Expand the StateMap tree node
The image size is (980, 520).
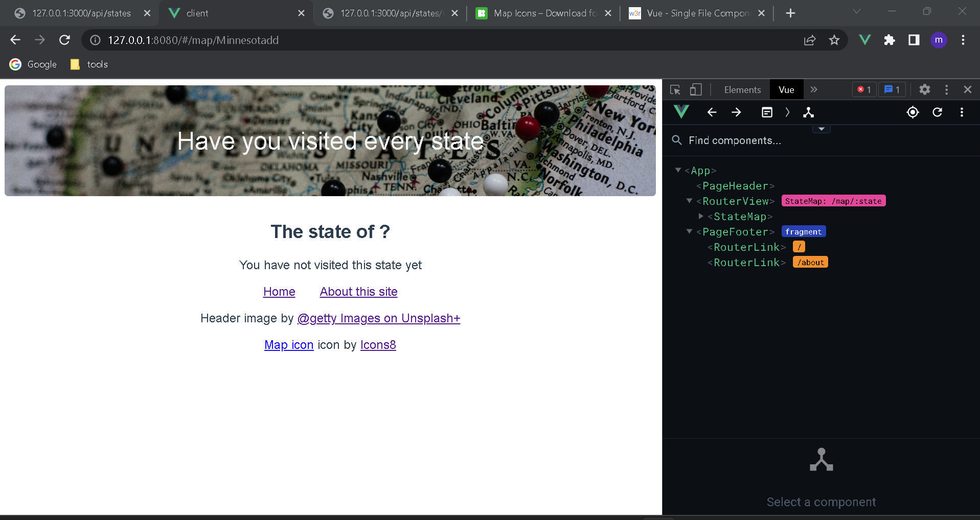coord(701,216)
